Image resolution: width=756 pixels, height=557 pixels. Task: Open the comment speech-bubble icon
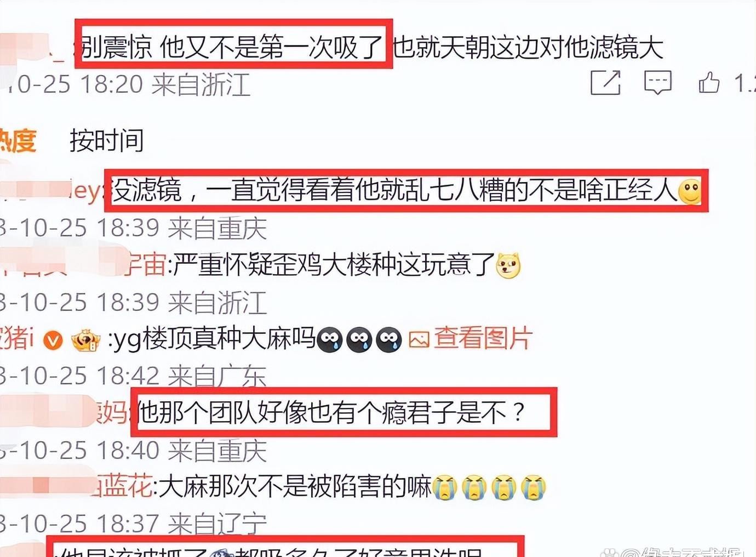pos(657,83)
